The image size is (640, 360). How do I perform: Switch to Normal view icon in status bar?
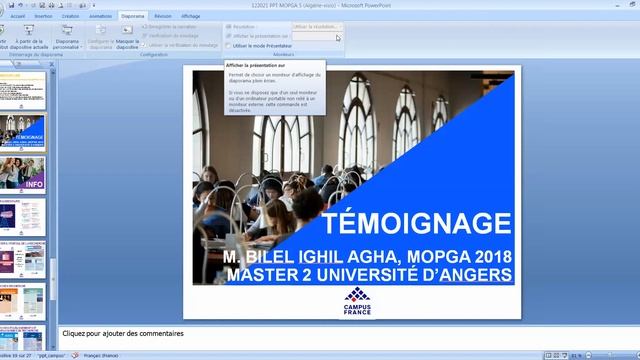(548, 356)
